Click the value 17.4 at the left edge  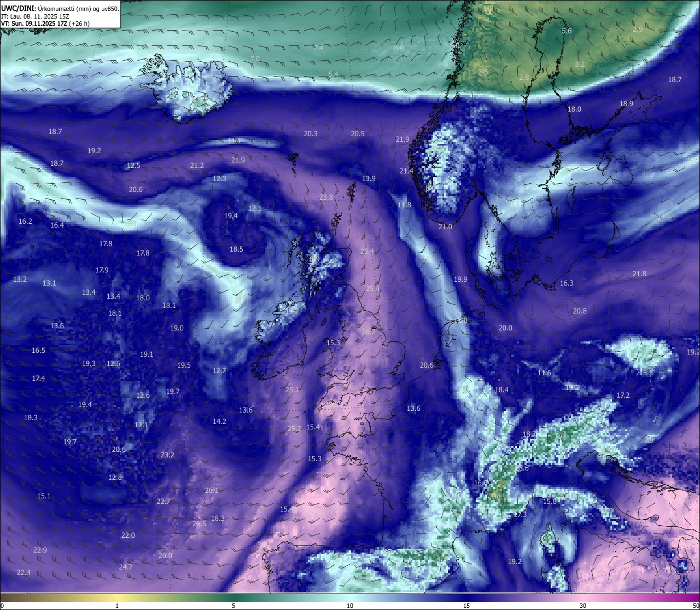pos(38,378)
